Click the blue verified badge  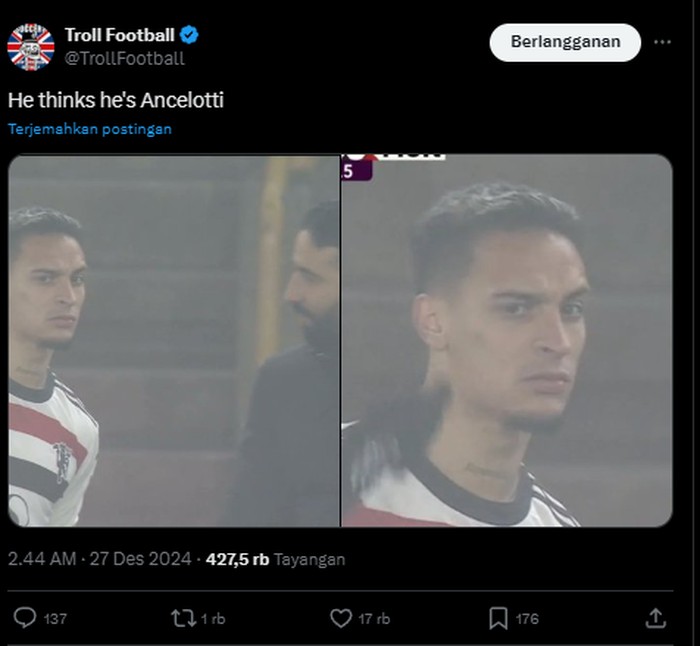[x=189, y=35]
